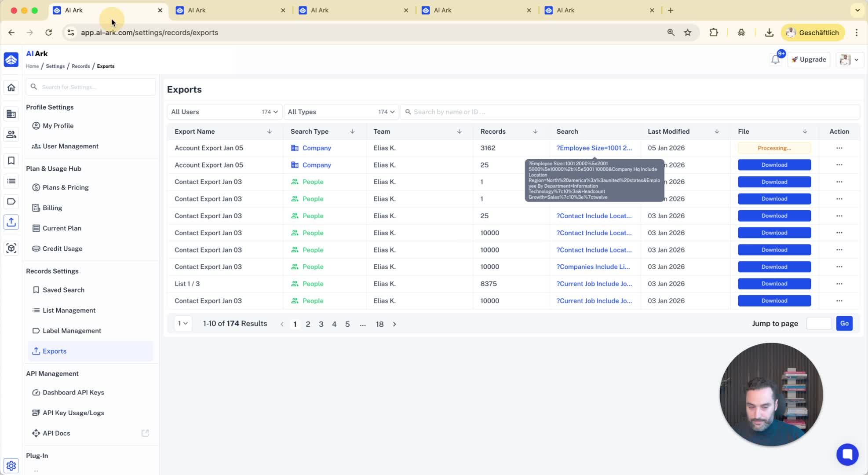Screen dimensions: 868x475
Task: Open Saved Search in Records Settings
Action: (63, 290)
